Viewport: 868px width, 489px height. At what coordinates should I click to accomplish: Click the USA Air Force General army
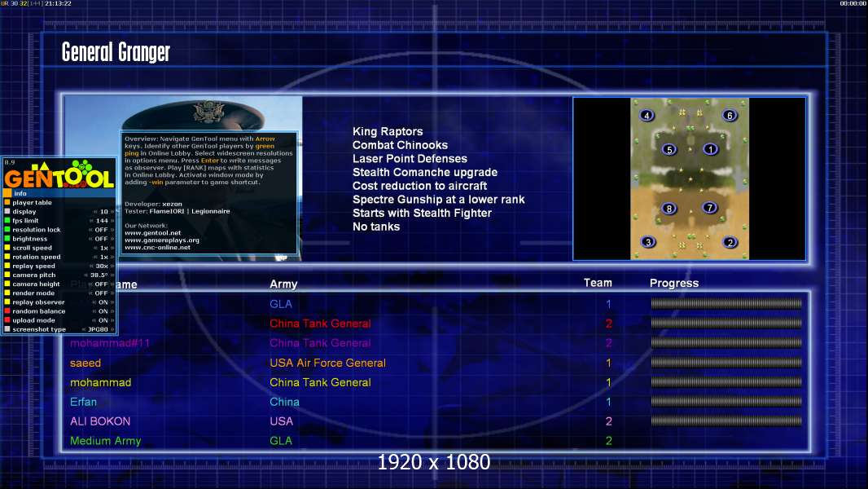click(327, 363)
